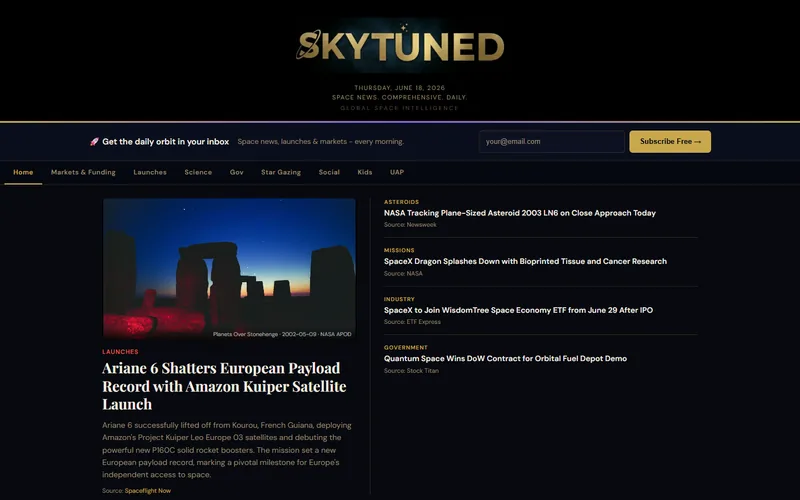Click the GOVERNMENT category label
The height and width of the screenshot is (500, 800).
(x=406, y=347)
